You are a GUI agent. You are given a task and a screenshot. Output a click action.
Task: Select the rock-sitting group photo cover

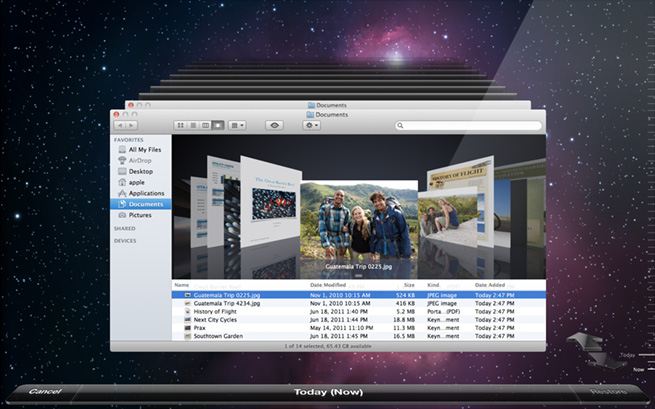[447, 217]
